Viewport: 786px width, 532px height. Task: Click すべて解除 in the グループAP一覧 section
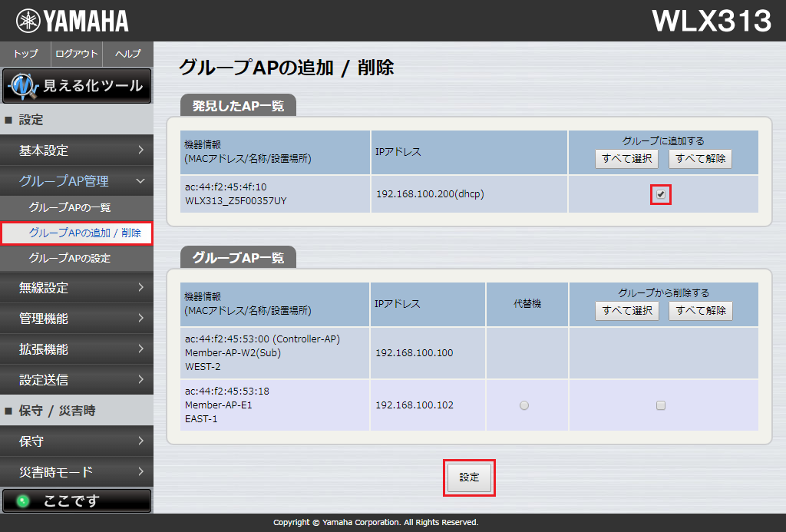point(700,311)
